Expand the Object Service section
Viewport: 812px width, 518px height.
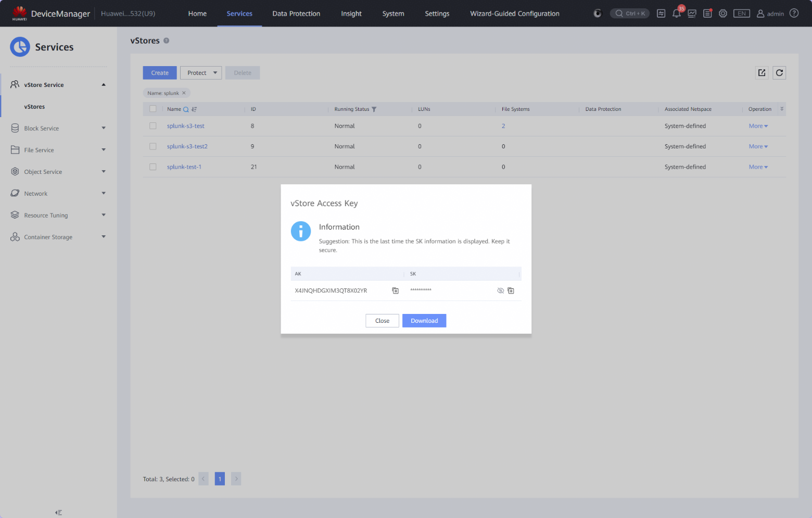104,172
